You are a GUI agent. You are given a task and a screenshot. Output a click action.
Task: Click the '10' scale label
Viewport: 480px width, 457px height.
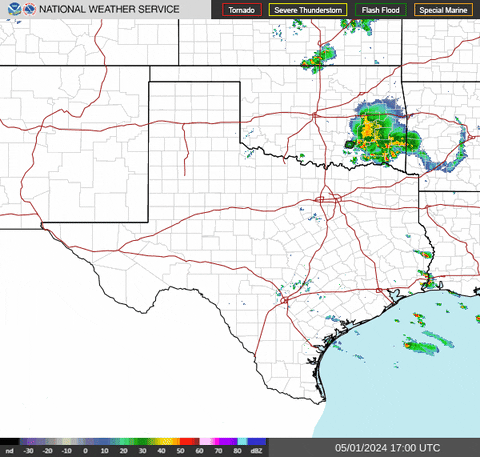coord(104,451)
